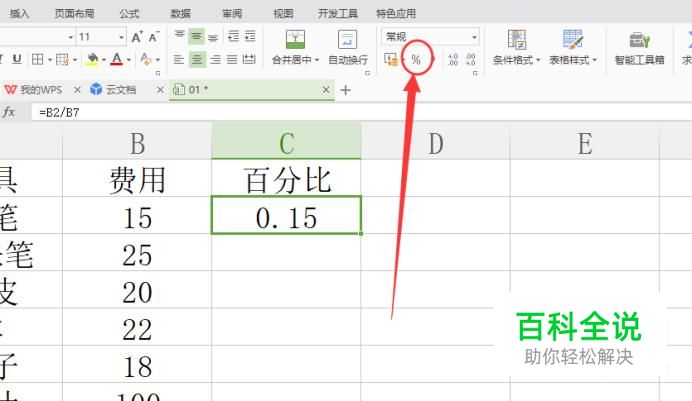Click the clear formatting eraser icon
Image resolution: width=692 pixels, height=401 pixels.
(x=146, y=59)
